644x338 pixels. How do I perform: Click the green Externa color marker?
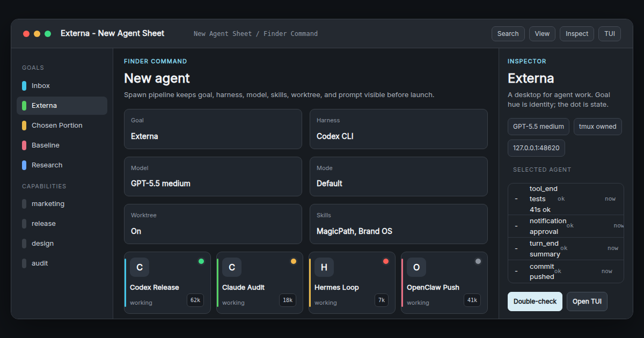tap(24, 106)
